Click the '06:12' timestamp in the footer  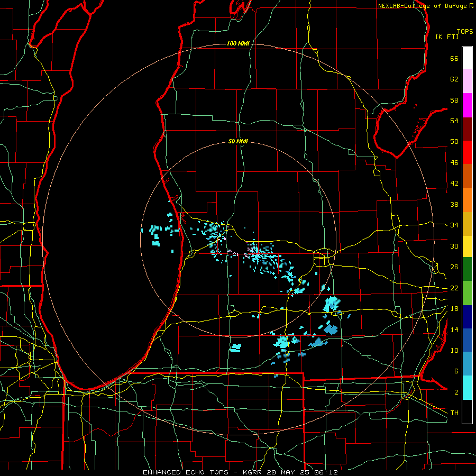pos(327,472)
